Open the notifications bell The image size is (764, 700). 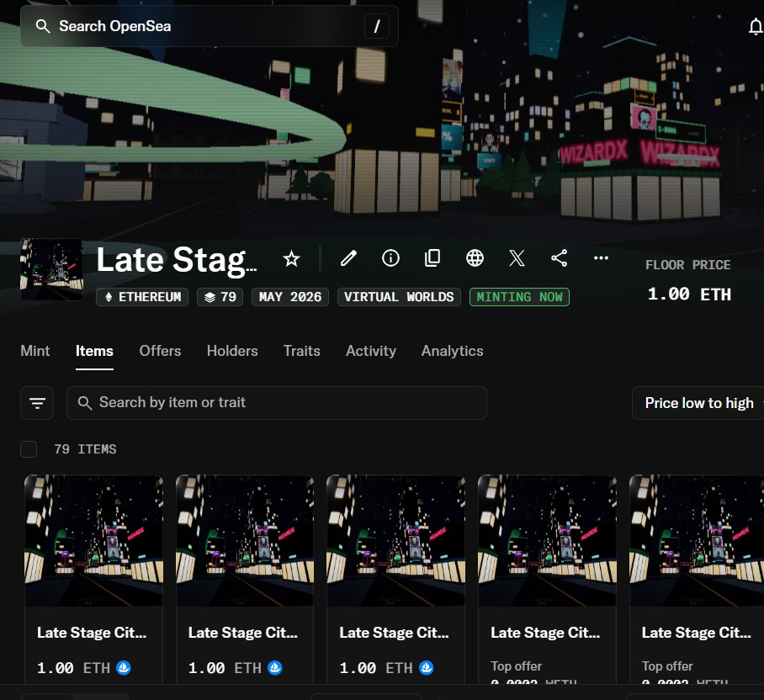pos(756,26)
